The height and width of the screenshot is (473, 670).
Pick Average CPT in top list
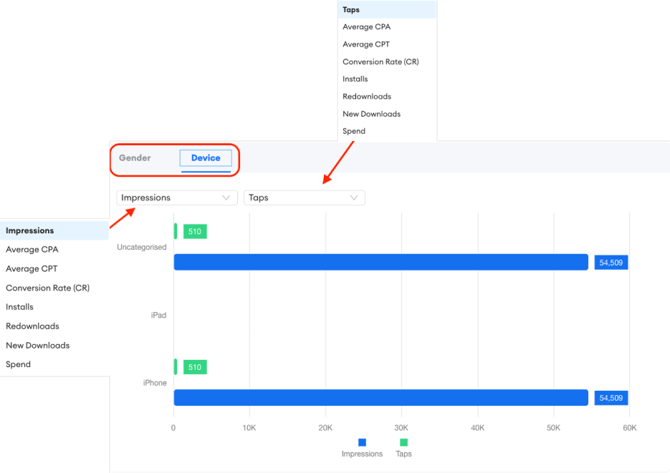tap(366, 45)
